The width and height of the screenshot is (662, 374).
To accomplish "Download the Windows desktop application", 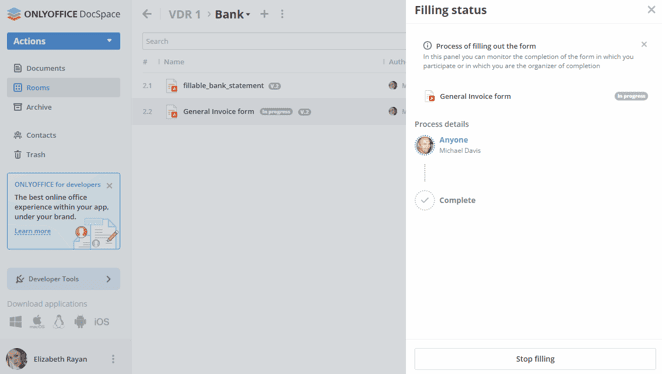I will pyautogui.click(x=16, y=322).
